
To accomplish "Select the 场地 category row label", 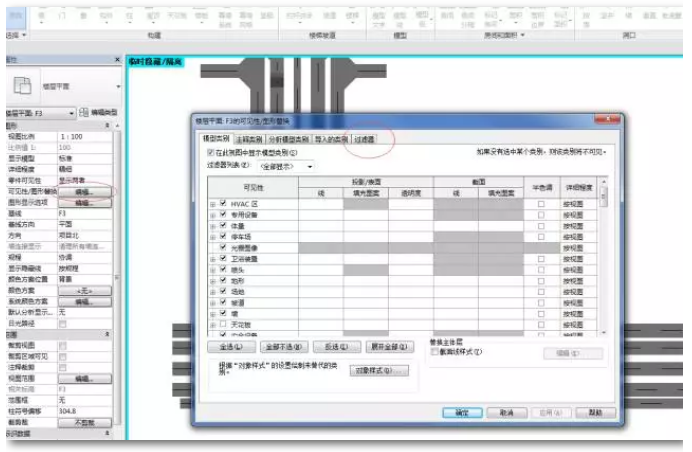I will pos(237,292).
